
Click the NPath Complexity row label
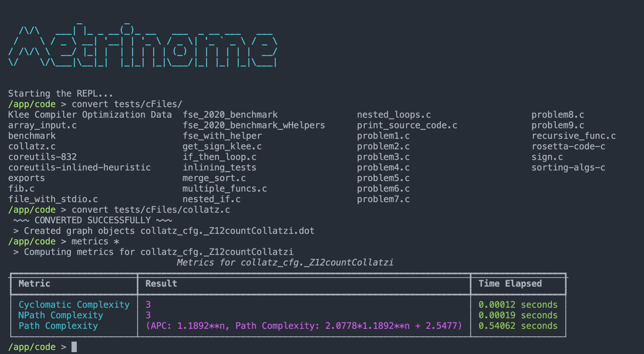pos(61,315)
